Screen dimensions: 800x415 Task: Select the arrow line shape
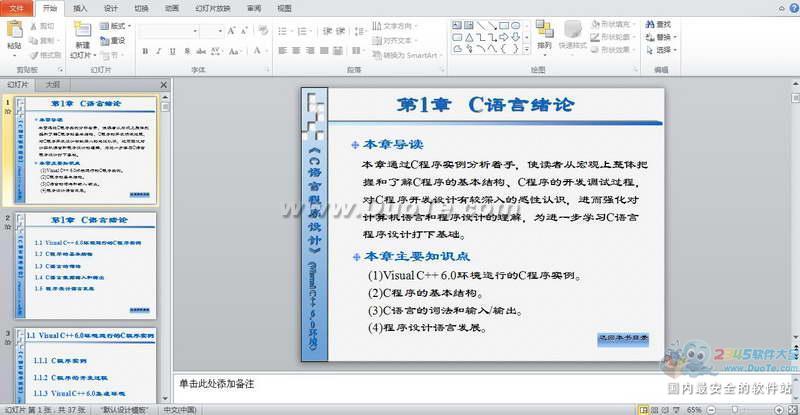click(492, 25)
